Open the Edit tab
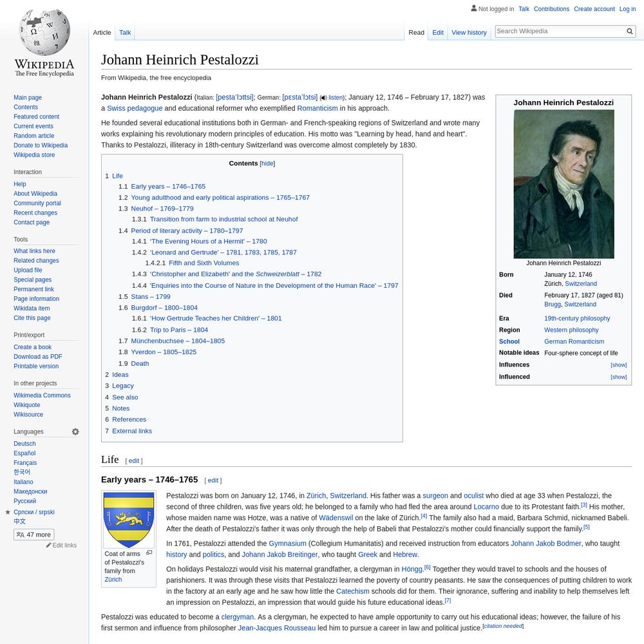Viewport: 644px width, 644px height. 438,32
